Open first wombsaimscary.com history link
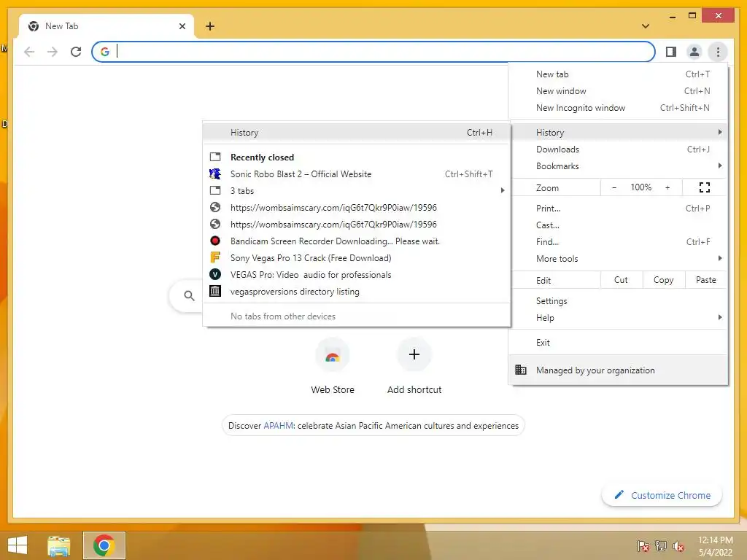 [x=356, y=208]
